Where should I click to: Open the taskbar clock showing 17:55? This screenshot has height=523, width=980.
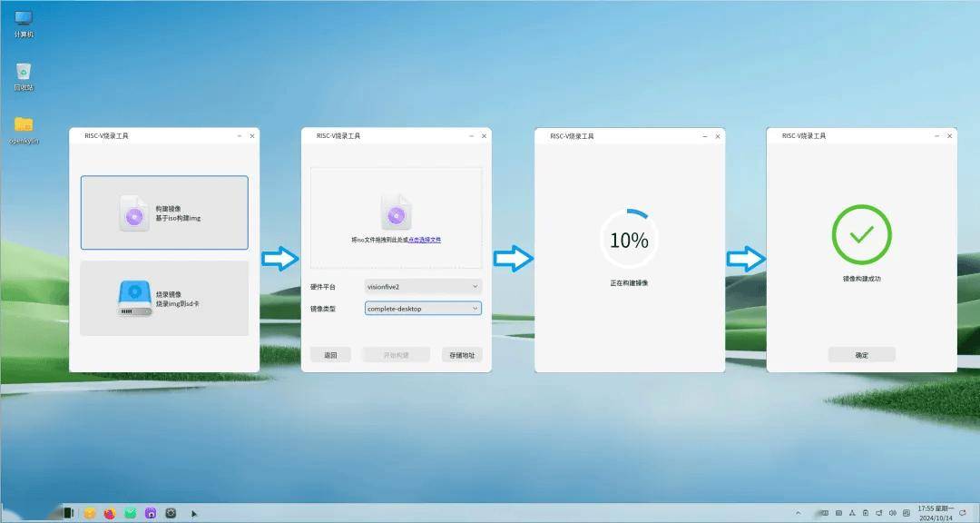pos(934,513)
